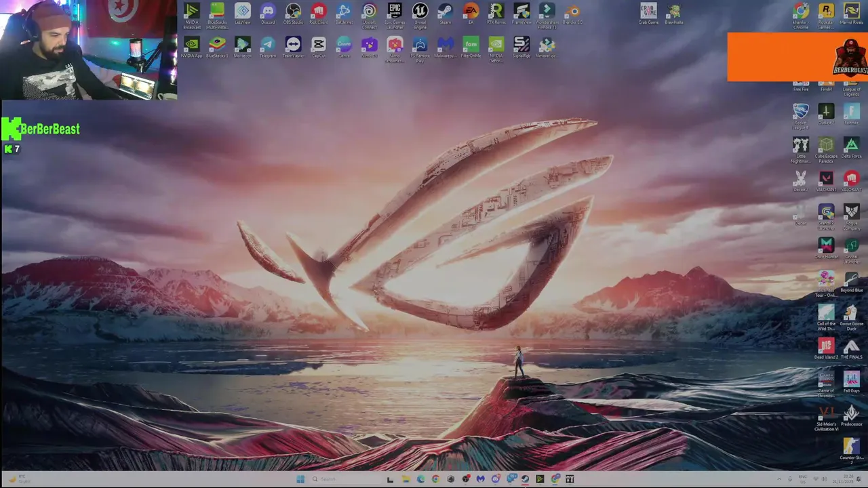
Task: Open Microsoft Edge in the taskbar
Action: [x=420, y=479]
